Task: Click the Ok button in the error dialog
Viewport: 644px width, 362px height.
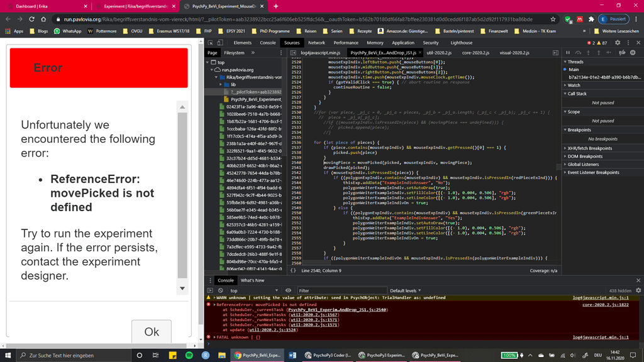Action: tap(151, 331)
